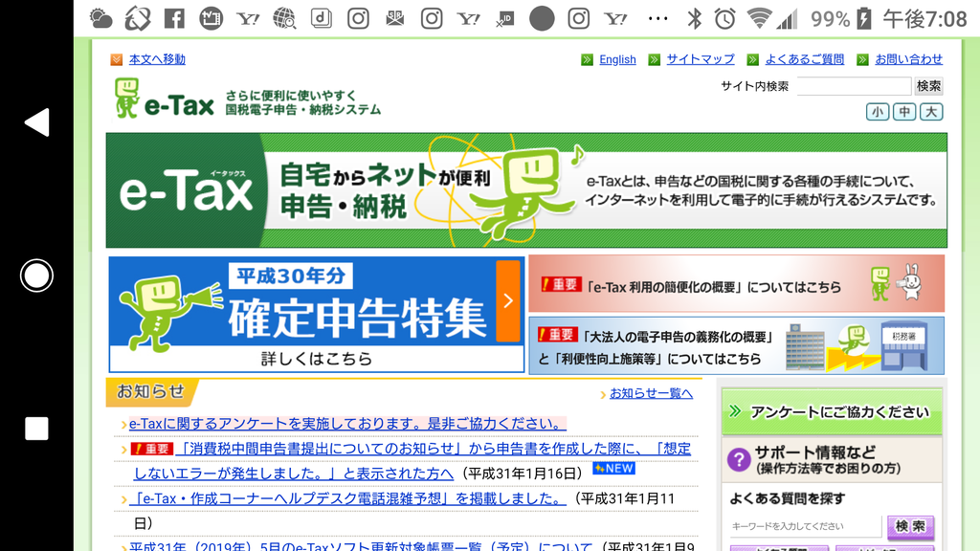Click the サイト内検索 text field
Viewport: 980px width, 551px height.
click(854, 86)
